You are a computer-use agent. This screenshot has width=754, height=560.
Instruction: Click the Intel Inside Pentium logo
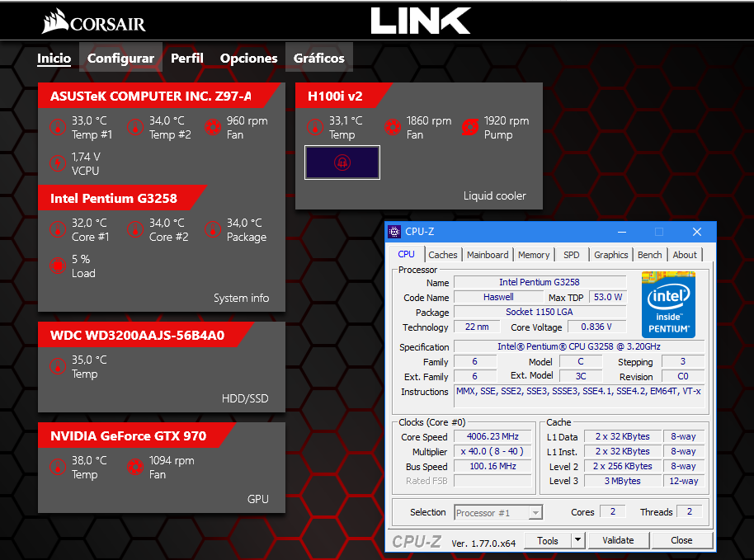[668, 304]
